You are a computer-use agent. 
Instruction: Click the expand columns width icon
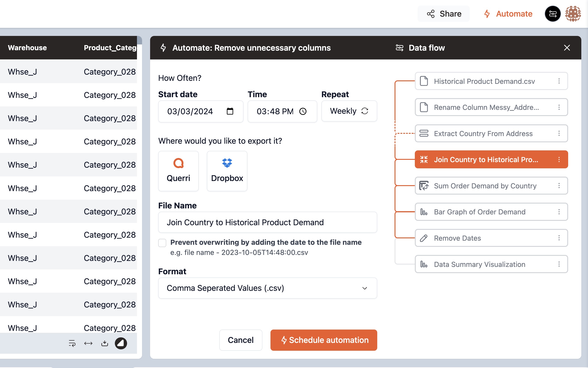(x=88, y=343)
